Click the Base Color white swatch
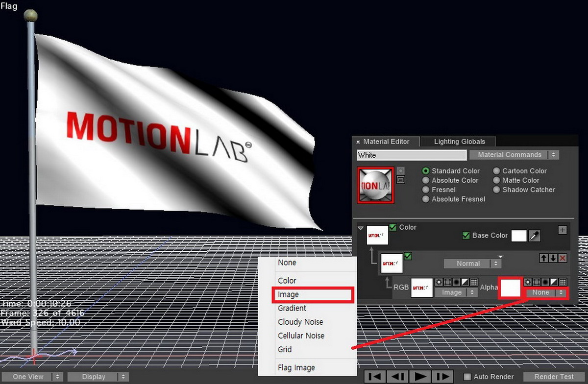Screen dimensions: 588x384 (x=519, y=236)
